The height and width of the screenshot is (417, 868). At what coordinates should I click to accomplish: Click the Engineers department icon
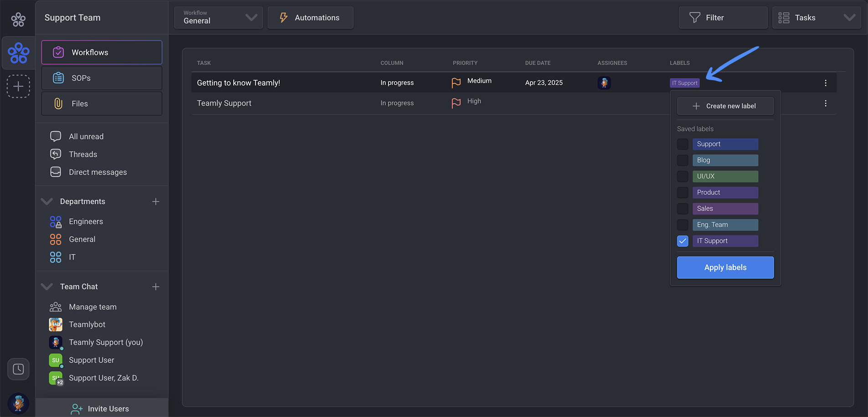(x=56, y=221)
